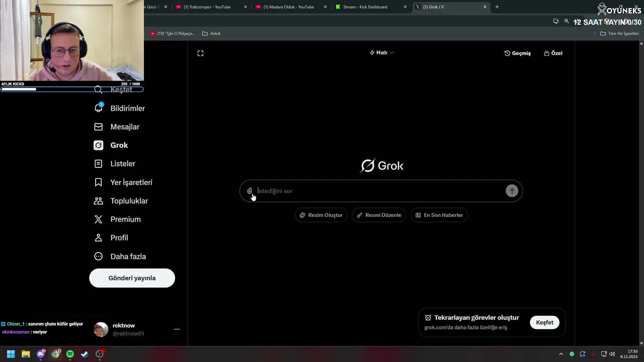Click volume speaker tray icon
This screenshot has width=644, height=362.
pyautogui.click(x=612, y=354)
